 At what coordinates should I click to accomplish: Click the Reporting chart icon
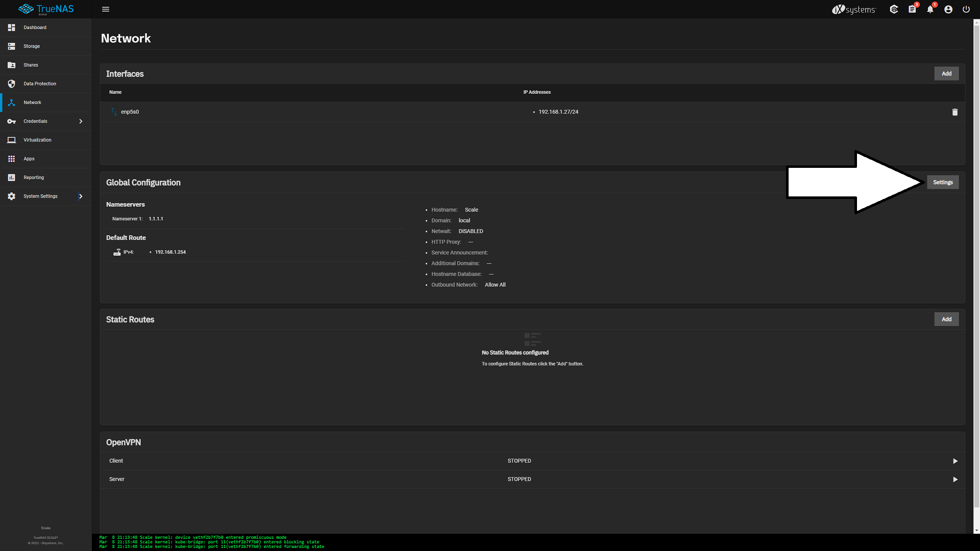[11, 178]
